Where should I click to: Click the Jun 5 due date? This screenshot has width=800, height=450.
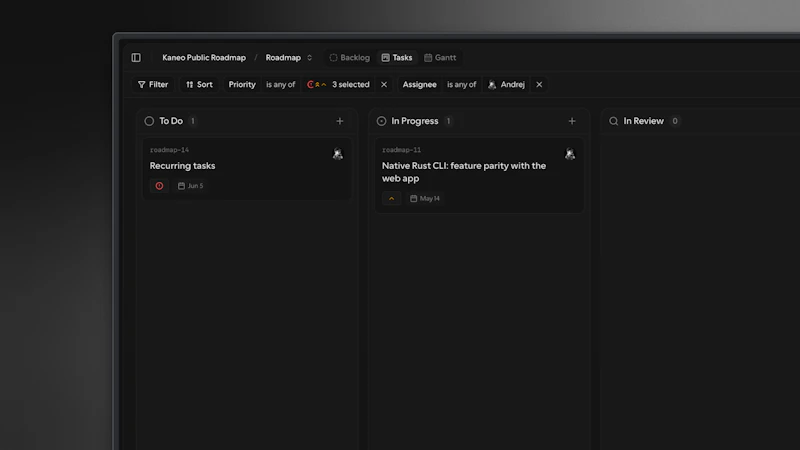190,186
